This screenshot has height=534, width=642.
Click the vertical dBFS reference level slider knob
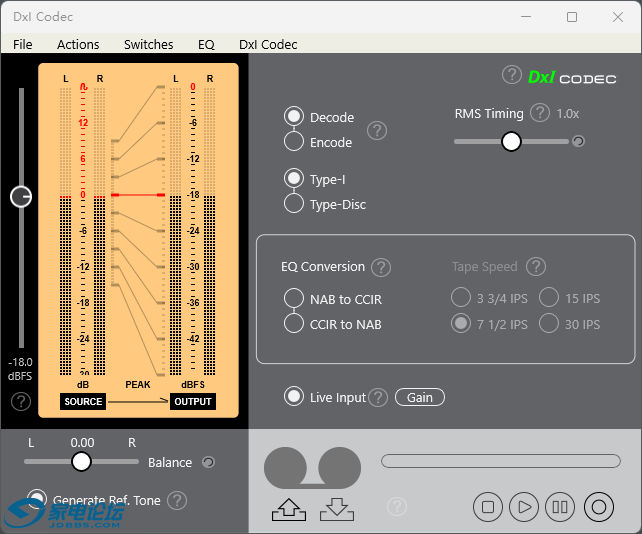click(x=21, y=197)
